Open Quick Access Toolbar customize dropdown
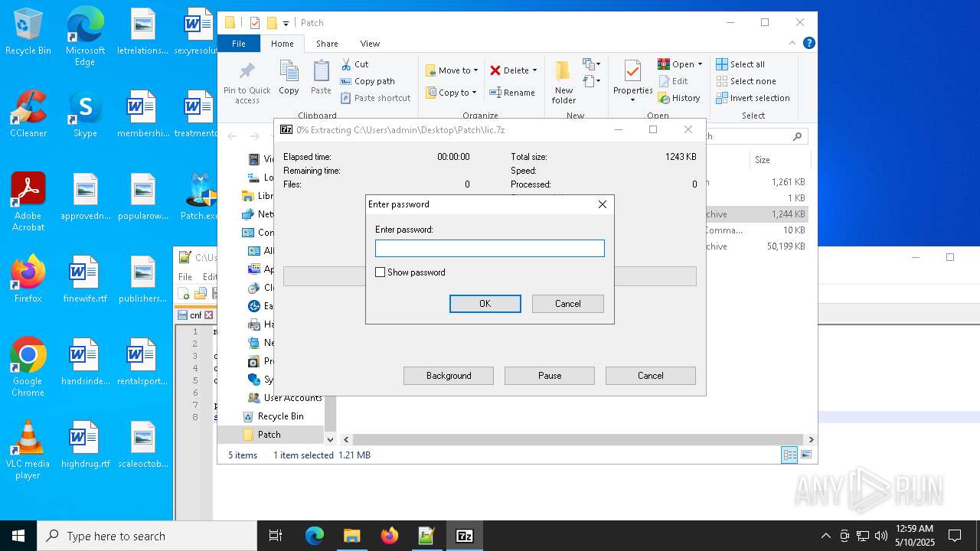 pyautogui.click(x=286, y=24)
